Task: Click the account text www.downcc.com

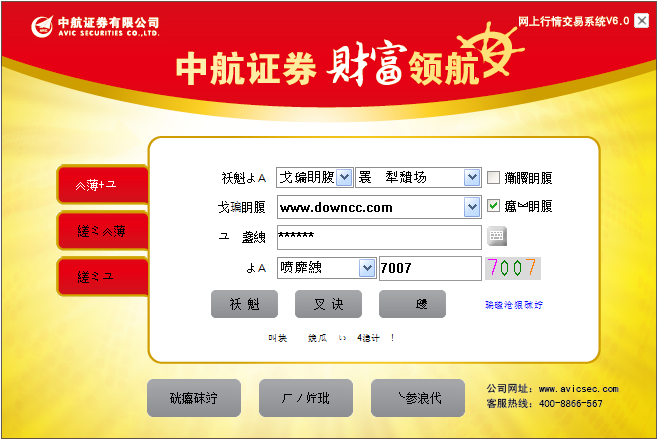Action: tap(336, 208)
